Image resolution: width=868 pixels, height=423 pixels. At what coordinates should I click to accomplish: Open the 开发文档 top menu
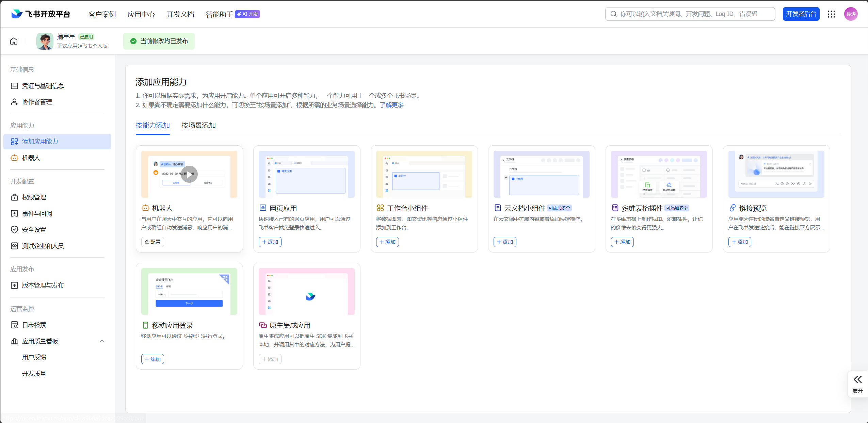click(x=180, y=14)
